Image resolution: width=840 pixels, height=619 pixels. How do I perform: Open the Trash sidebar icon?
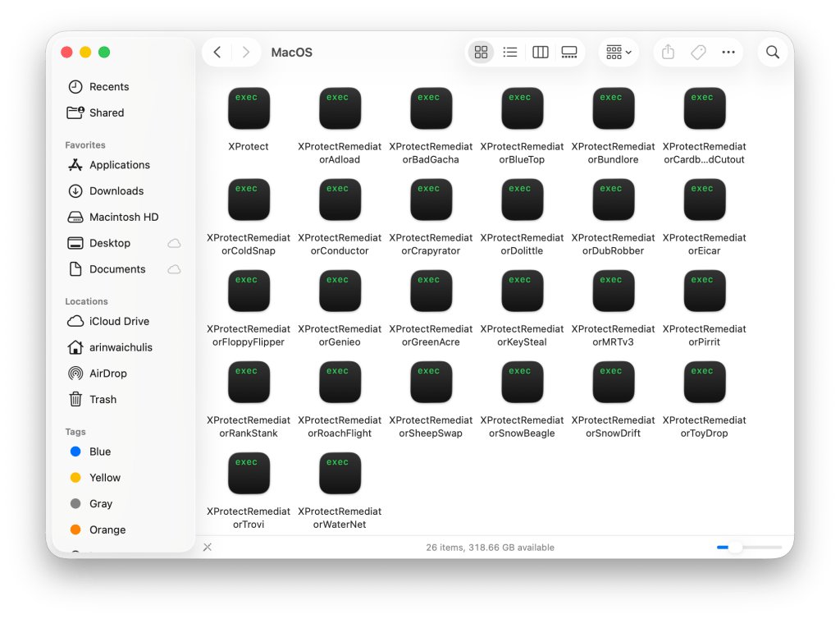click(75, 400)
